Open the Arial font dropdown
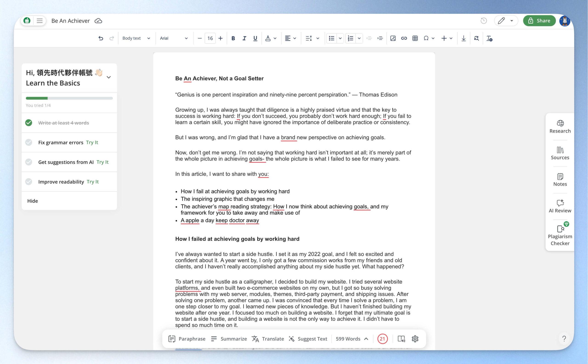The width and height of the screenshot is (588, 364). tap(174, 38)
